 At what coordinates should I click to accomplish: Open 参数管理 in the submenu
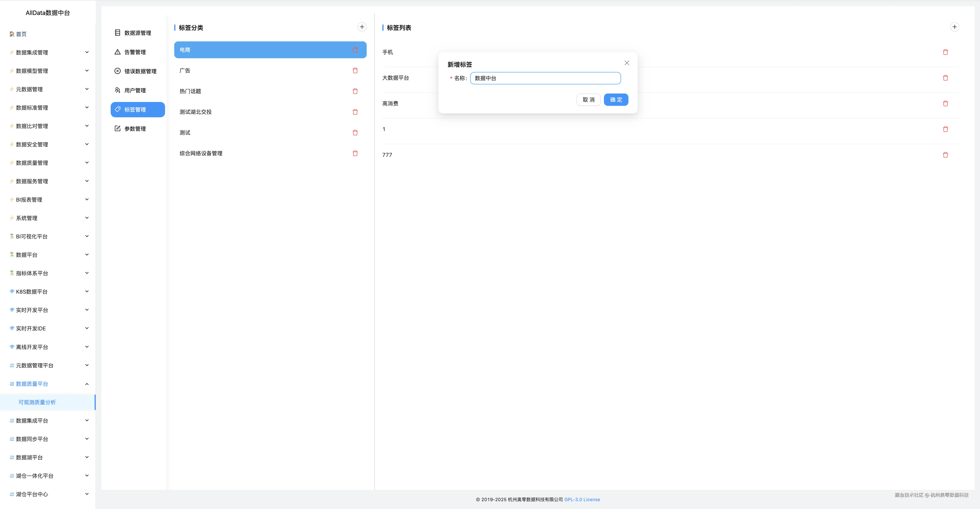[x=135, y=129]
